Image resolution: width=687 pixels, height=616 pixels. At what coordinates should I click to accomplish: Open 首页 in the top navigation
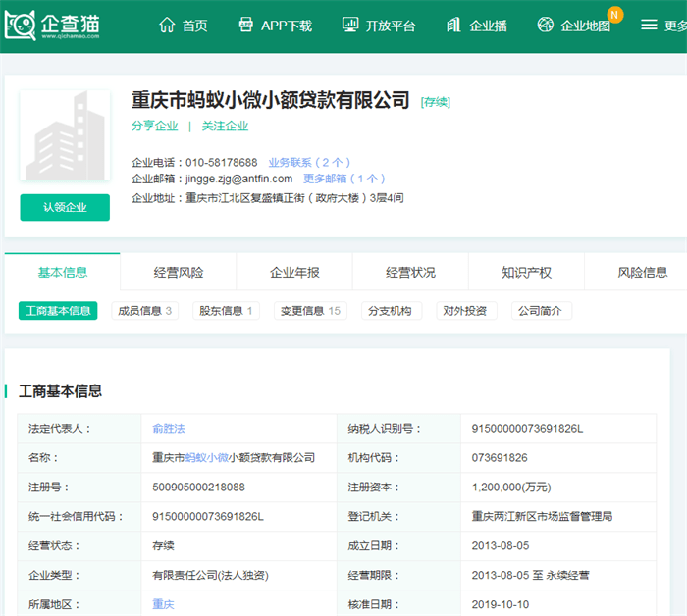click(195, 26)
